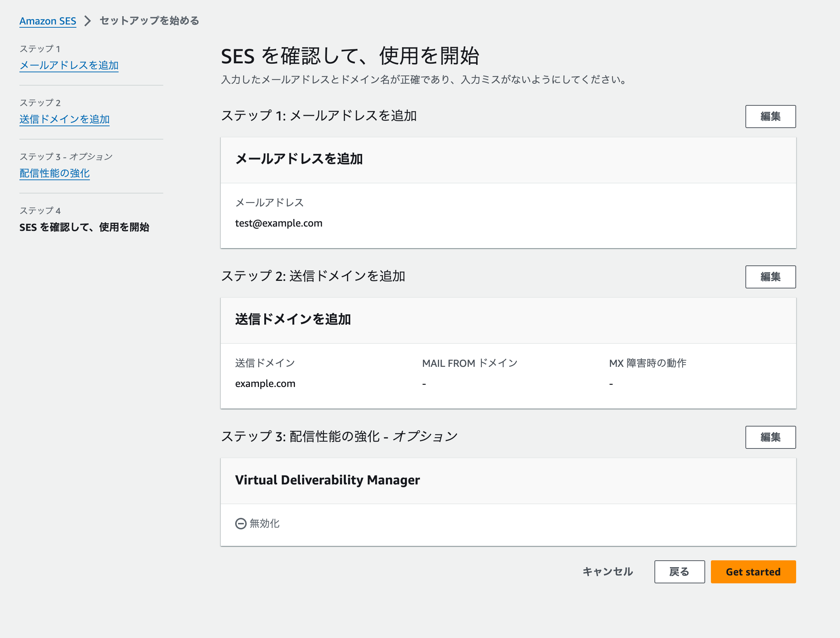Click 編集 beside ステップ 2 送信ドメインを追加
Viewport: 840px width, 638px height.
coord(771,277)
